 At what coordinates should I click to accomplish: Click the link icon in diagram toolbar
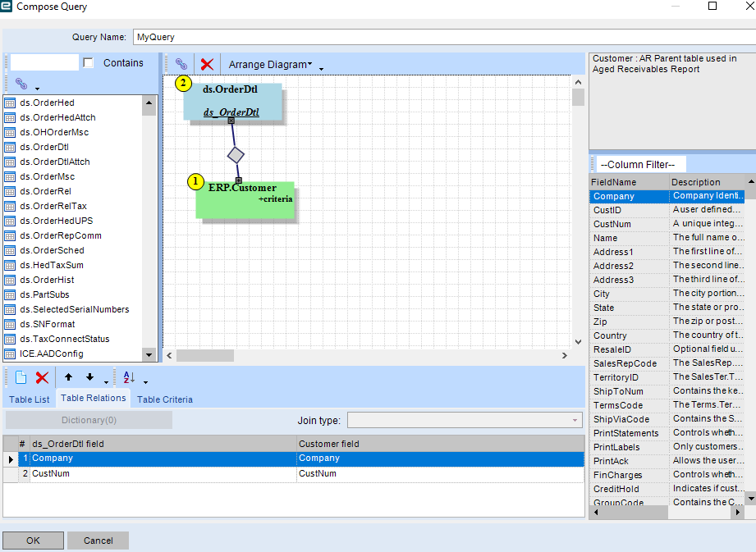pyautogui.click(x=181, y=64)
